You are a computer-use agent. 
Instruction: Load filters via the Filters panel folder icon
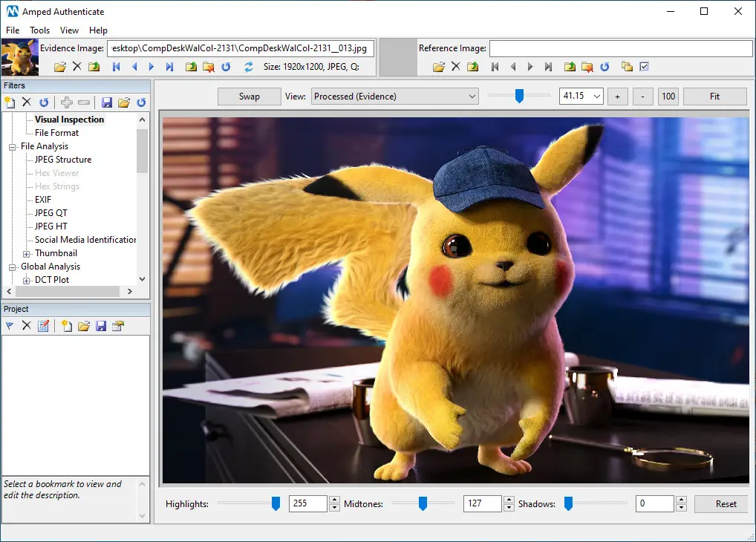coord(124,102)
